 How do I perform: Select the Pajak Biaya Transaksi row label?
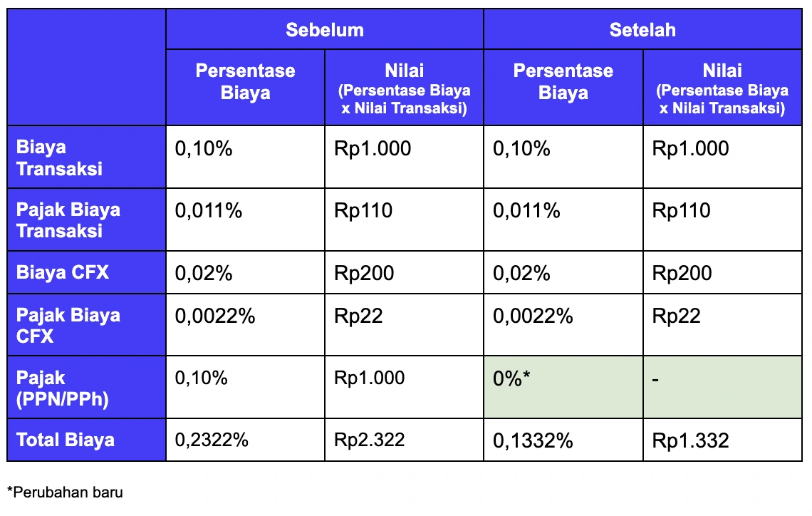(x=86, y=220)
